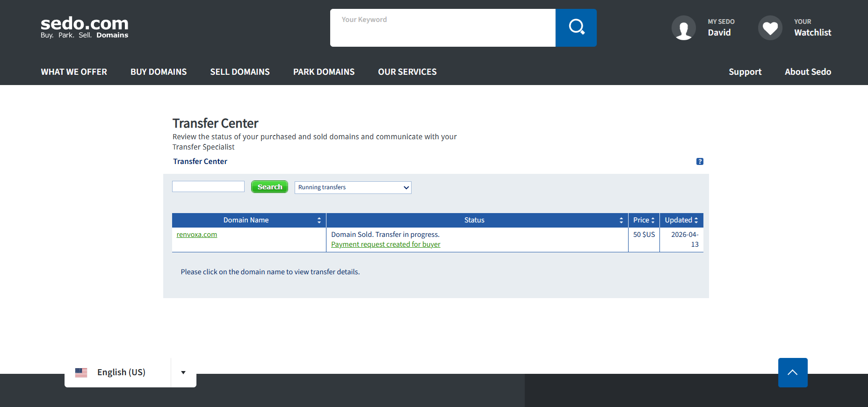Focus the transfer domain search input

[x=208, y=186]
